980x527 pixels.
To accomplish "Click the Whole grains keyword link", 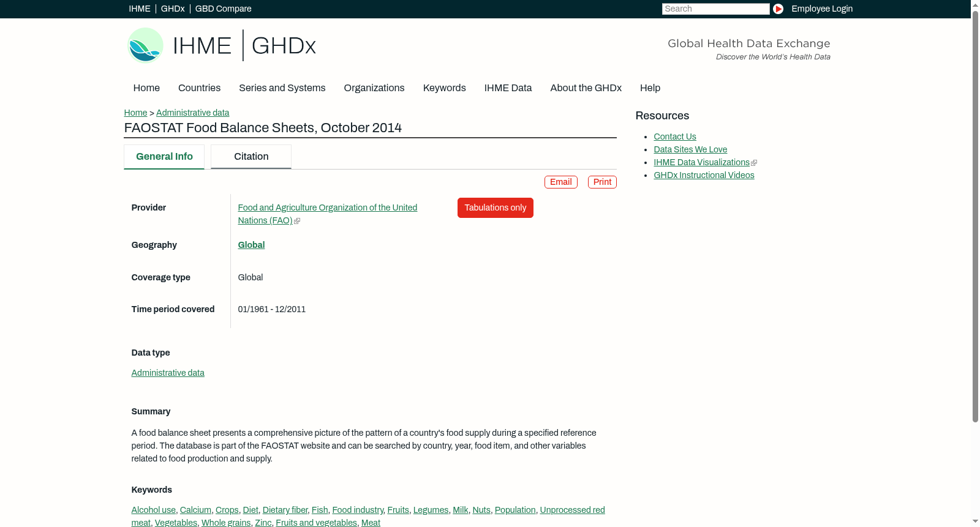I will [226, 523].
